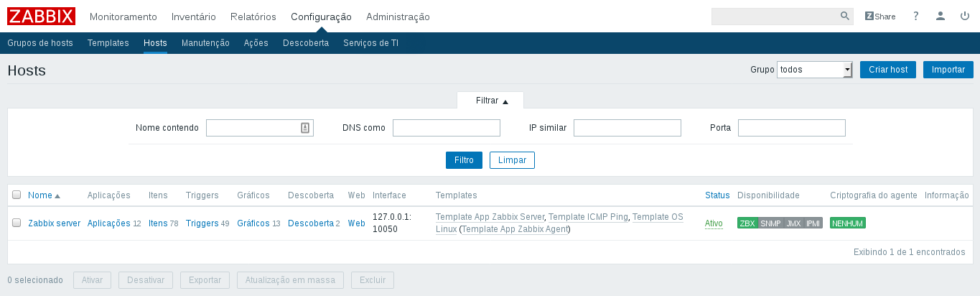Click the NENHUM encryption badge
Screen dimensions: 980x296
click(x=847, y=223)
